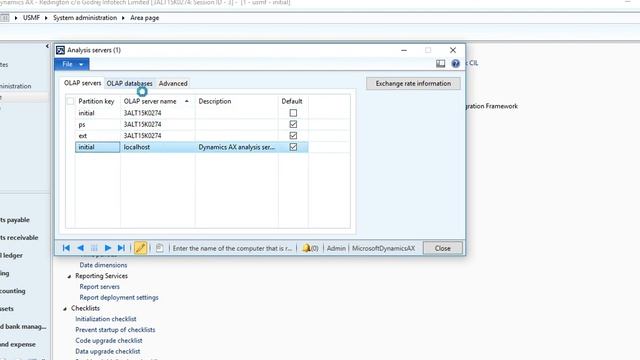Click the document view icon in status bar

click(160, 248)
